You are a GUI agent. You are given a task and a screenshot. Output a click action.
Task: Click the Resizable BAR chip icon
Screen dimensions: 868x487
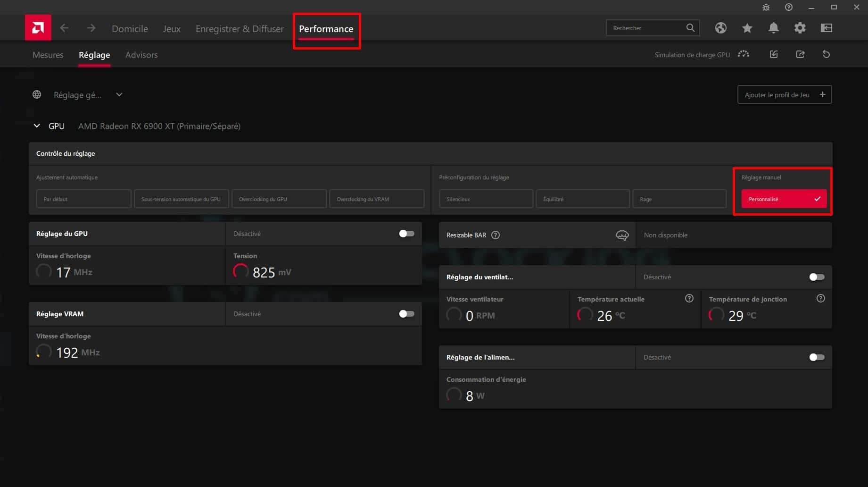tap(622, 235)
